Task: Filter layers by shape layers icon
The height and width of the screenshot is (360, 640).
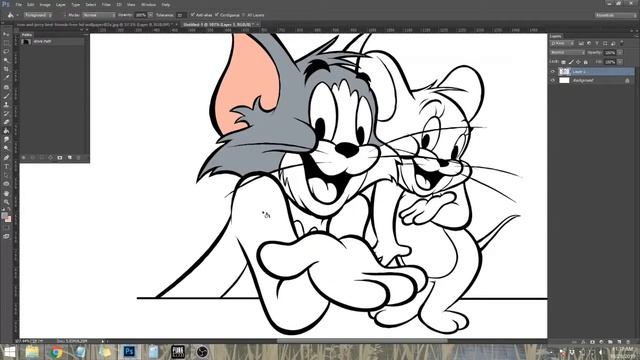Action: click(605, 43)
